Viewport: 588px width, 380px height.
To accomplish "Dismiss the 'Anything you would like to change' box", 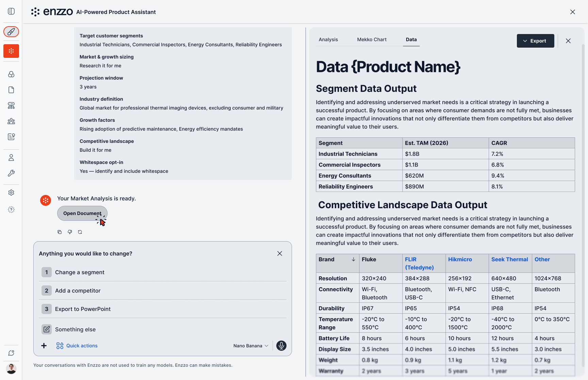I will [280, 253].
